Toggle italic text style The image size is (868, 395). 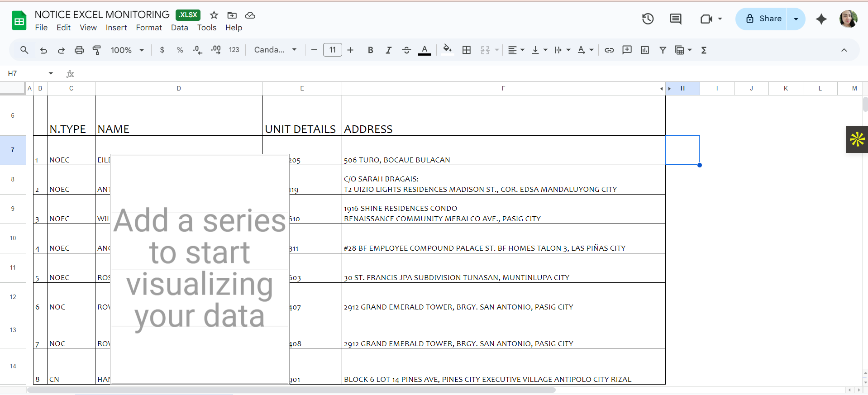388,50
